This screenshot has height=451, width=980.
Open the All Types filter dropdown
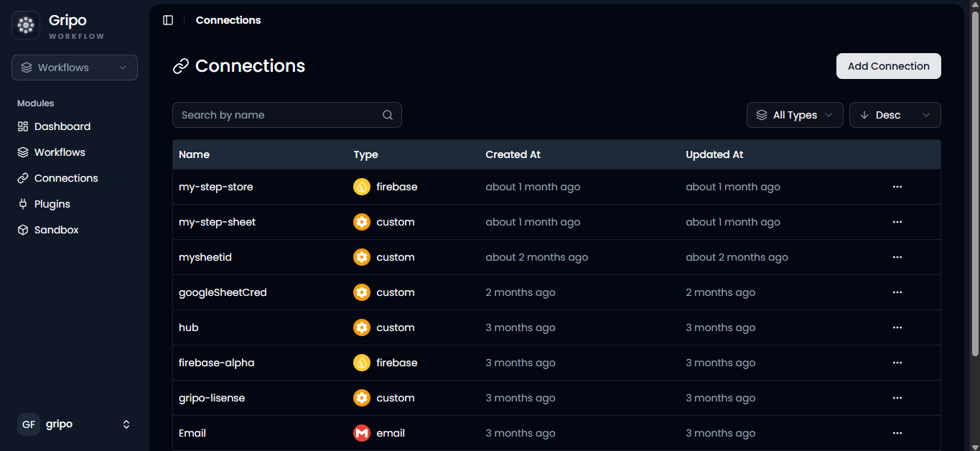tap(795, 115)
